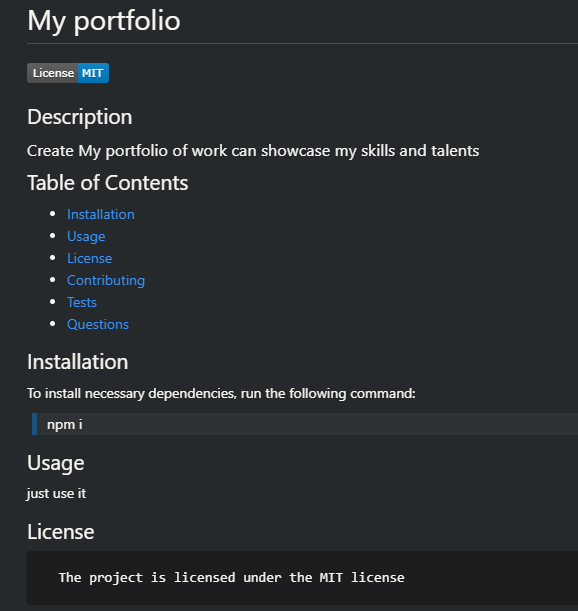Click the Description heading

pos(80,117)
